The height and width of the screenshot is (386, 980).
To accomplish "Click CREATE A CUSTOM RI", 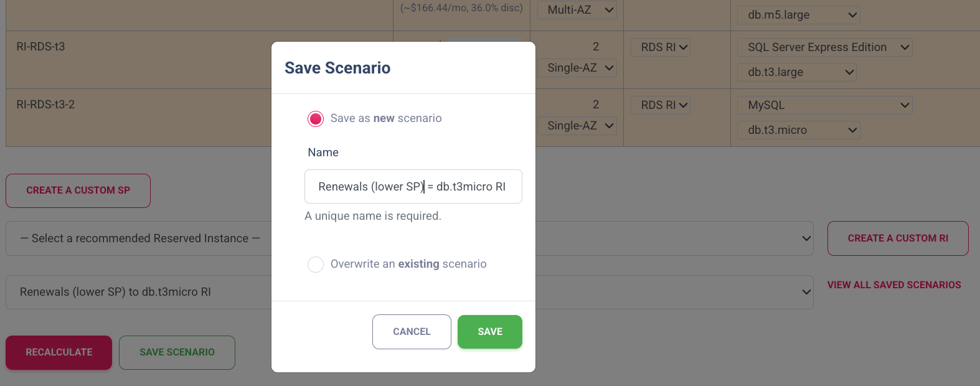I will [897, 238].
